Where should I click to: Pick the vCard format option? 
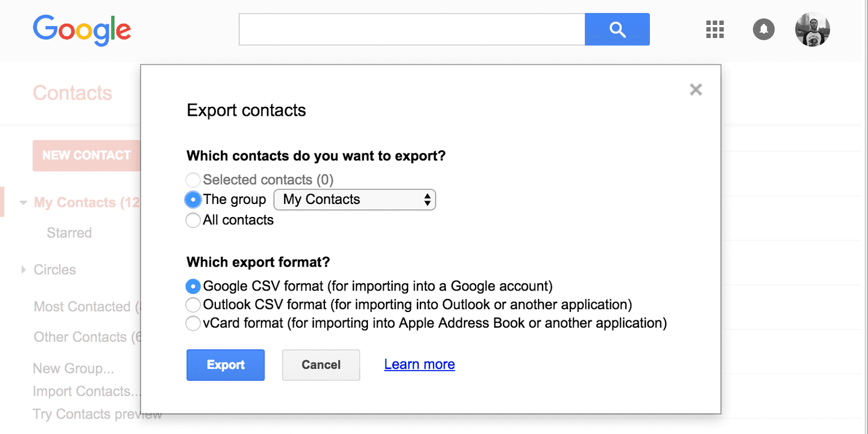pos(193,324)
